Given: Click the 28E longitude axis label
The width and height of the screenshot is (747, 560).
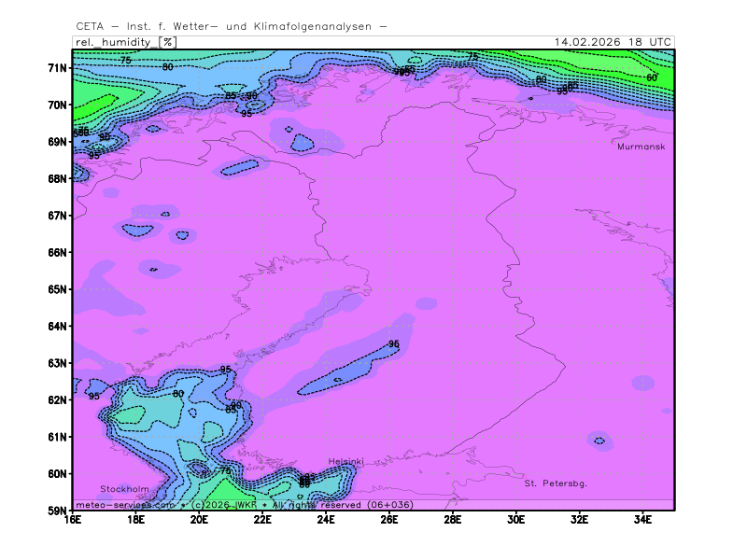Looking at the screenshot, I should point(453,520).
